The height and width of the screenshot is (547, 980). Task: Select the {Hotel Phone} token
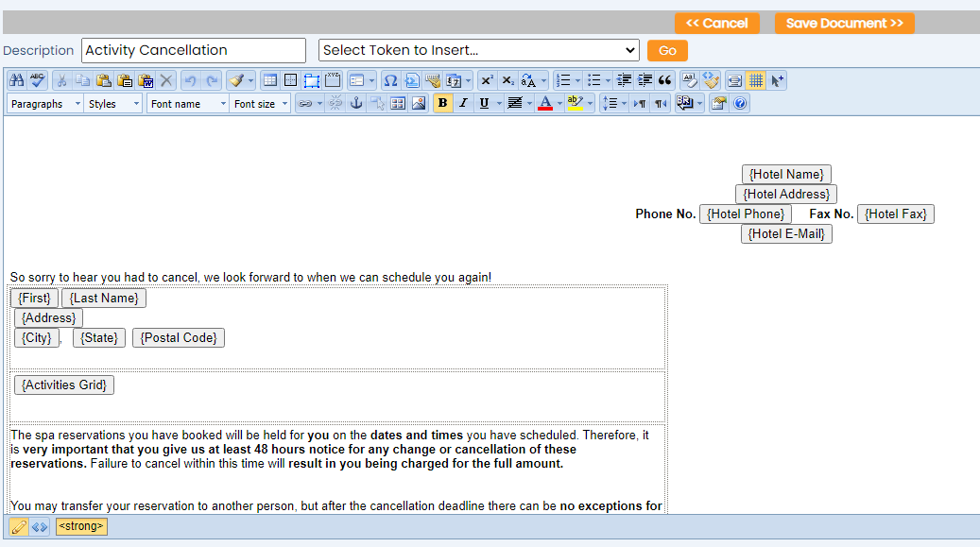(x=745, y=214)
